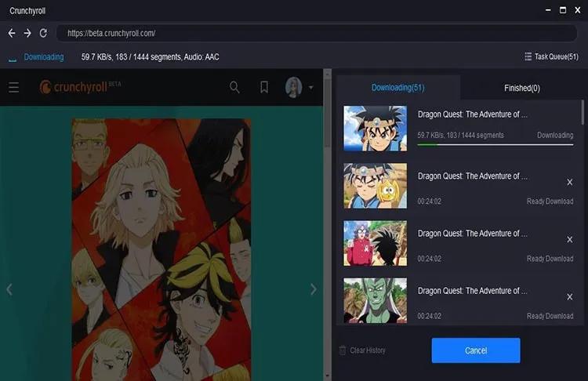The image size is (588, 381).
Task: Remove the second Dragon Quest download
Action: coord(569,182)
